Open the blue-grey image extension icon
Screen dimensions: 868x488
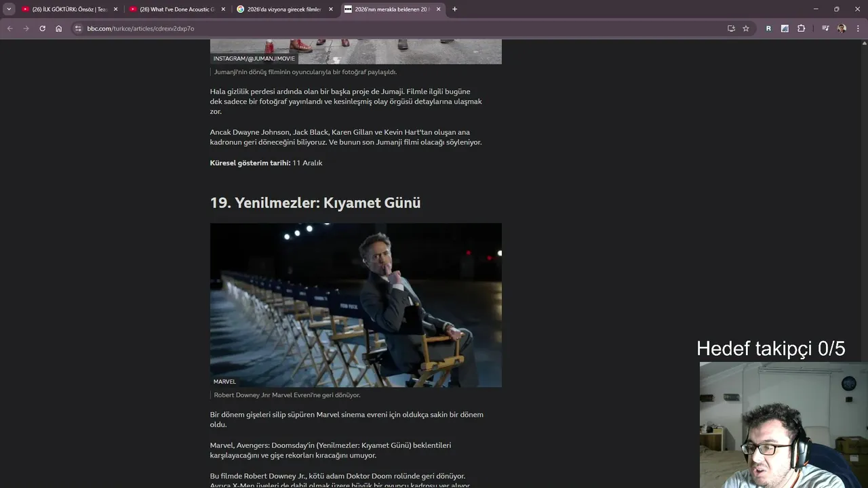(x=785, y=28)
